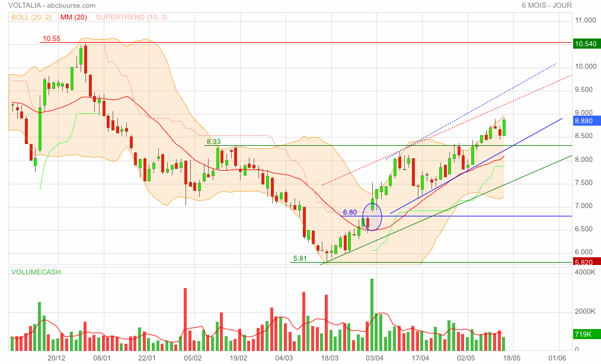Image resolution: width=601 pixels, height=364 pixels.
Task: Click the 04/03 date axis label
Action: (x=284, y=358)
